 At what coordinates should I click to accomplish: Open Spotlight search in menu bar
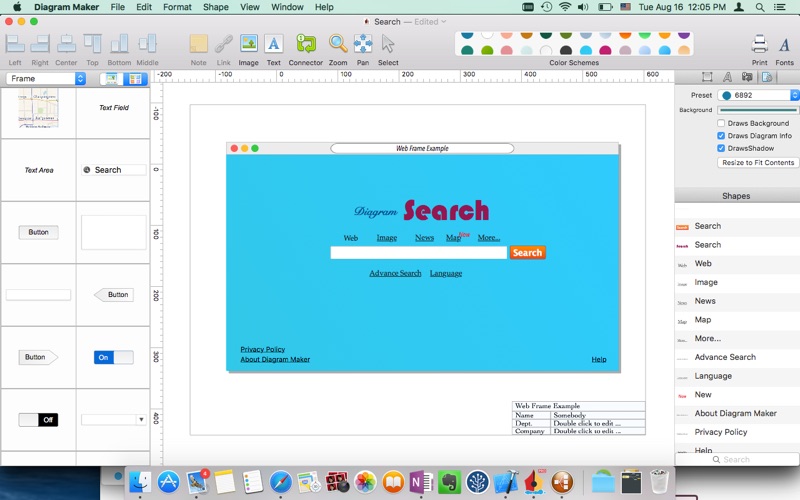760,7
